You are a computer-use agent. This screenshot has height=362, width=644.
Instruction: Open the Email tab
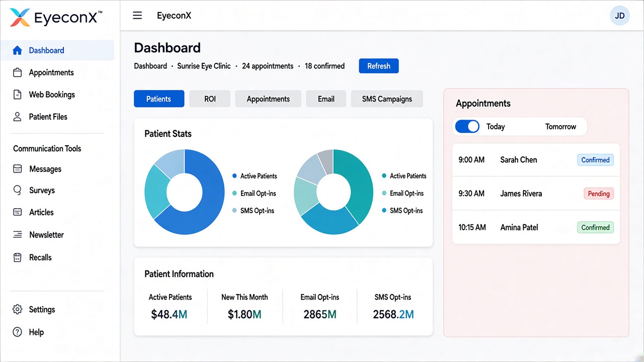point(326,99)
